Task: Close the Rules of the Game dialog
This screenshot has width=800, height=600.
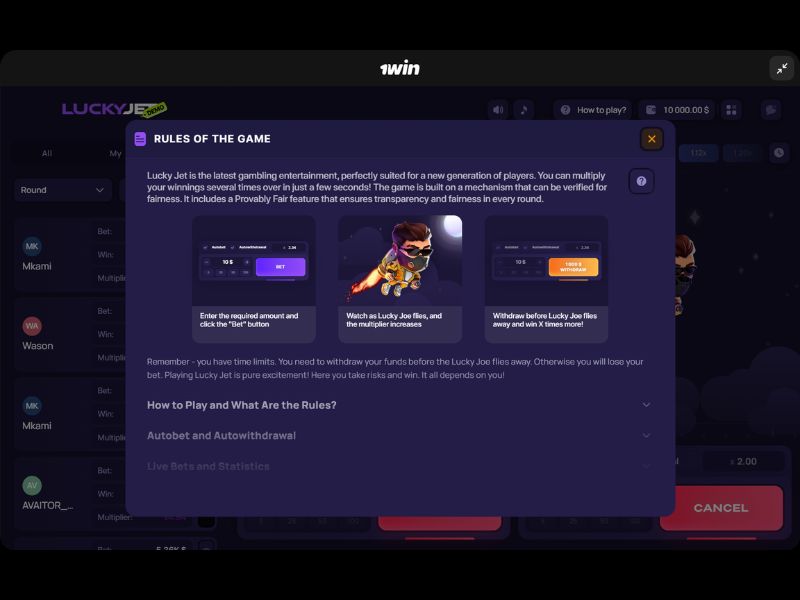Action: 652,139
